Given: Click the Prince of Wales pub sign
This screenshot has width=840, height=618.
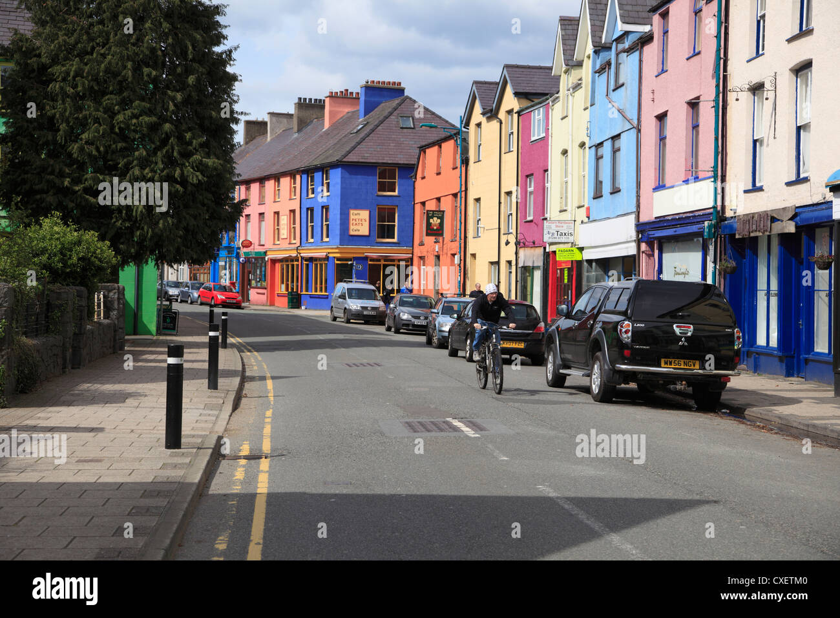Looking at the screenshot, I should click(x=435, y=223).
